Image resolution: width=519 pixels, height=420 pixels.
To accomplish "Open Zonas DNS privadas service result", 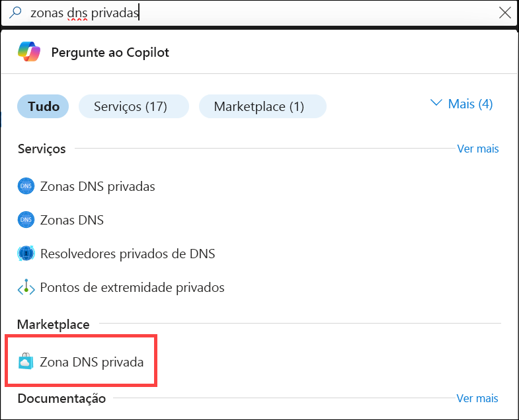I will pyautogui.click(x=98, y=186).
